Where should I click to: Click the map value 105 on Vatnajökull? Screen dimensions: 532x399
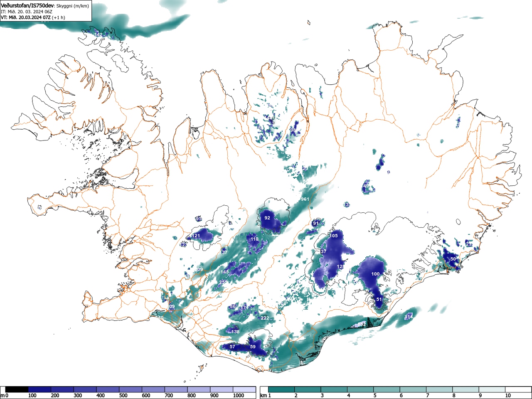click(x=334, y=236)
